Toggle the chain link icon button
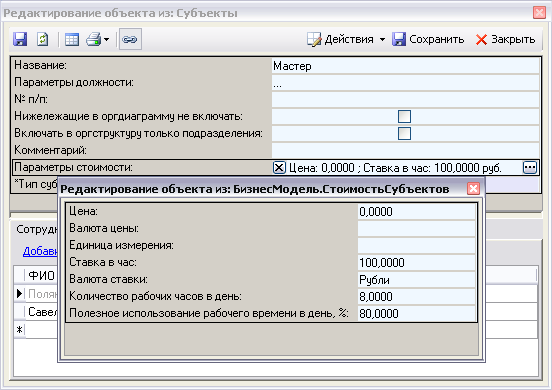Image resolution: width=552 pixels, height=390 pixels. pos(130,39)
